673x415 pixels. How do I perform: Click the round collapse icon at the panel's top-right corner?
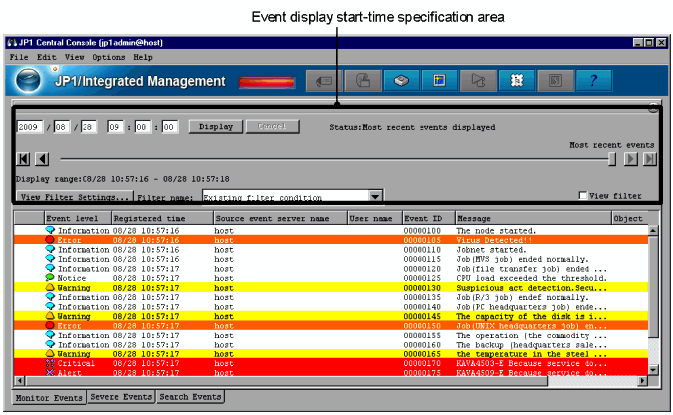point(653,107)
